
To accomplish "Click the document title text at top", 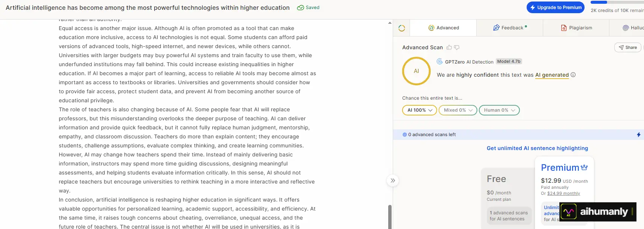I will 147,8.
